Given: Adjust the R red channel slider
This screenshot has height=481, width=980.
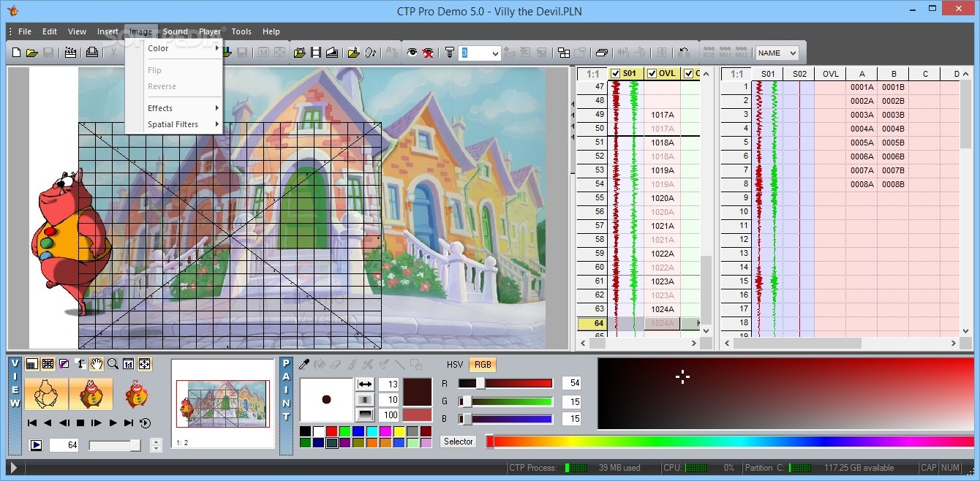Looking at the screenshot, I should coord(505,383).
